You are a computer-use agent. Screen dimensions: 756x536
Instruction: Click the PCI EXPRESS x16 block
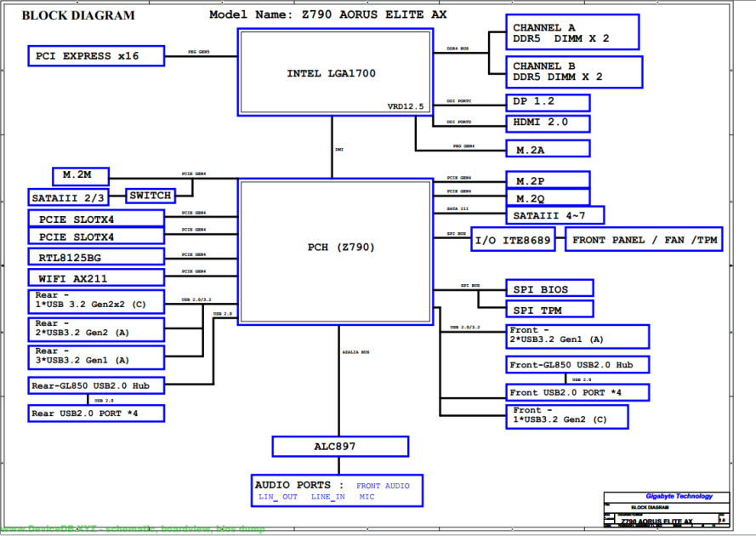tap(96, 56)
